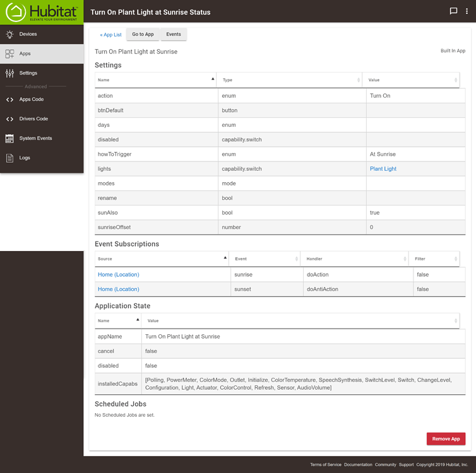476x473 pixels.
Task: Click the Devices lightbulb icon
Action: click(x=9, y=34)
